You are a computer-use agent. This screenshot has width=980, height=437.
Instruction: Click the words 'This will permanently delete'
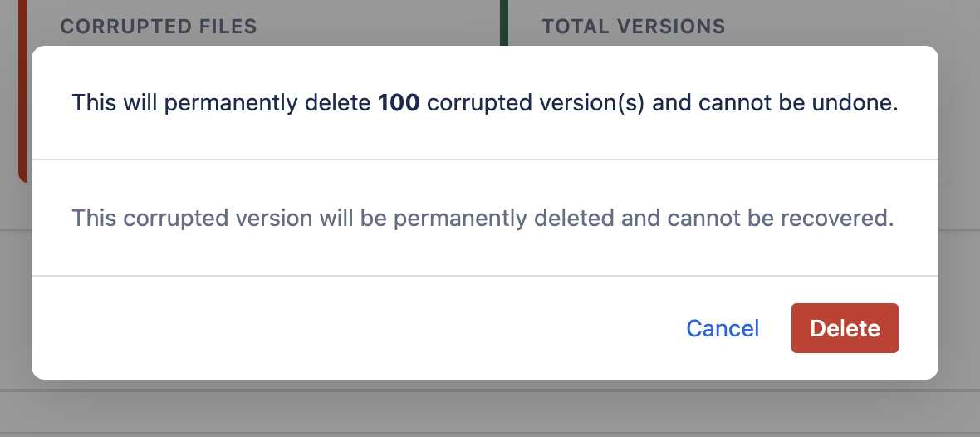pos(221,103)
